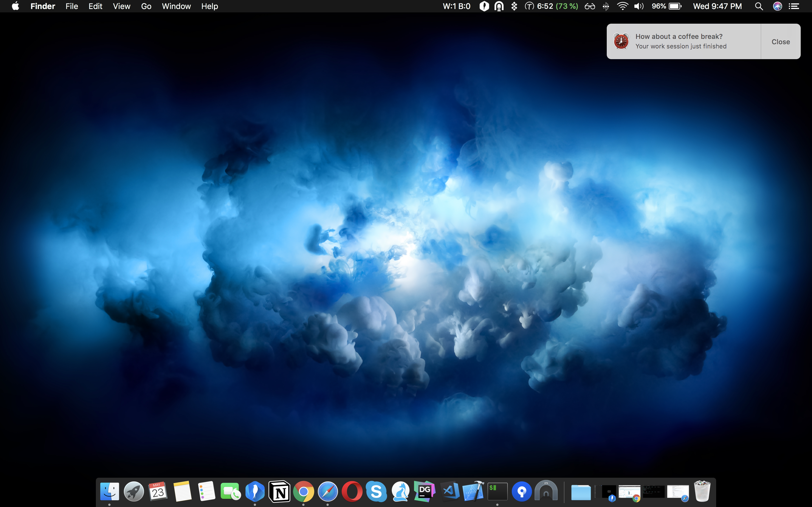The width and height of the screenshot is (812, 507).
Task: Open the Notion app in Dock
Action: (x=279, y=492)
